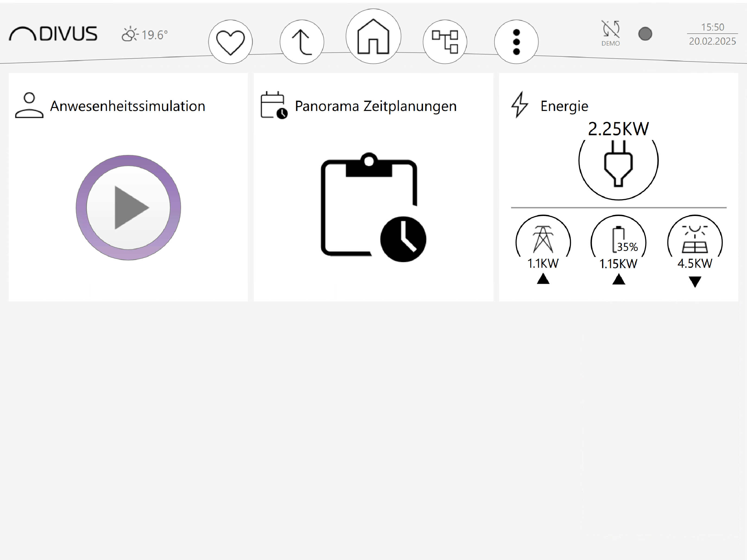Open the structure tree navigation icon
The image size is (747, 560).
445,42
